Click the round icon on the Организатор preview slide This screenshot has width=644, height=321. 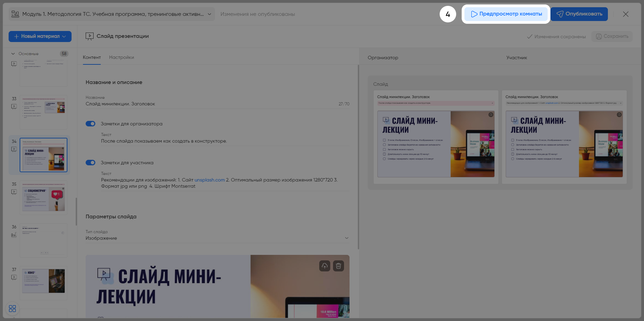[x=491, y=115]
